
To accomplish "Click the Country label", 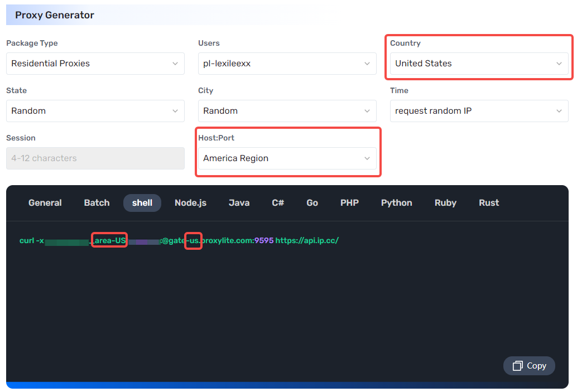I will click(x=405, y=43).
